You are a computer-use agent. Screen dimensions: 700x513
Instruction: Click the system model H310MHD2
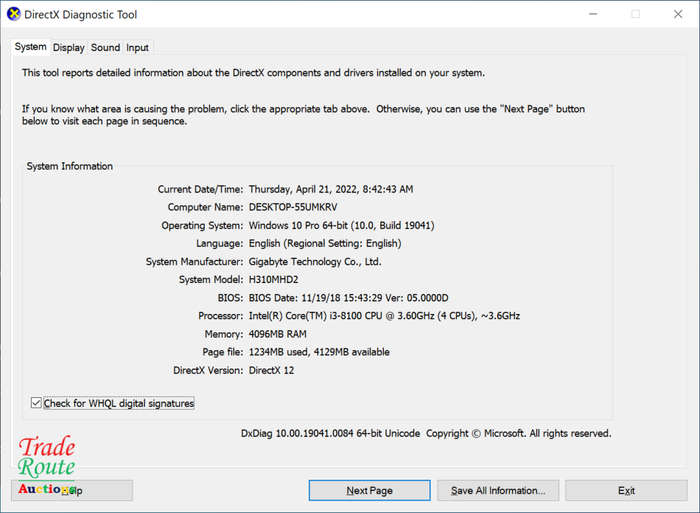[x=273, y=279]
